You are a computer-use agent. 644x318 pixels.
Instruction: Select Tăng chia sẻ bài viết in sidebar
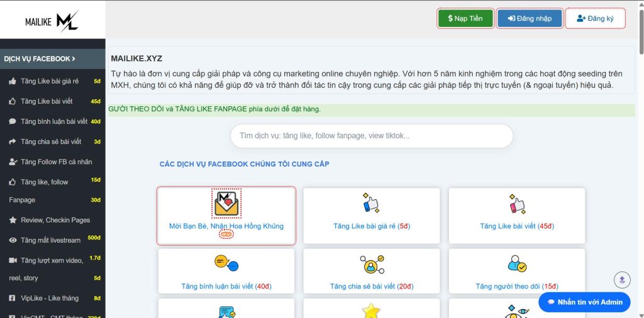(x=51, y=141)
